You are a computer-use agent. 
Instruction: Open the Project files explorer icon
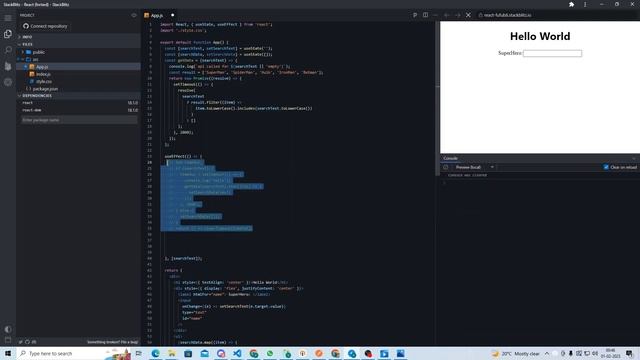(8, 34)
